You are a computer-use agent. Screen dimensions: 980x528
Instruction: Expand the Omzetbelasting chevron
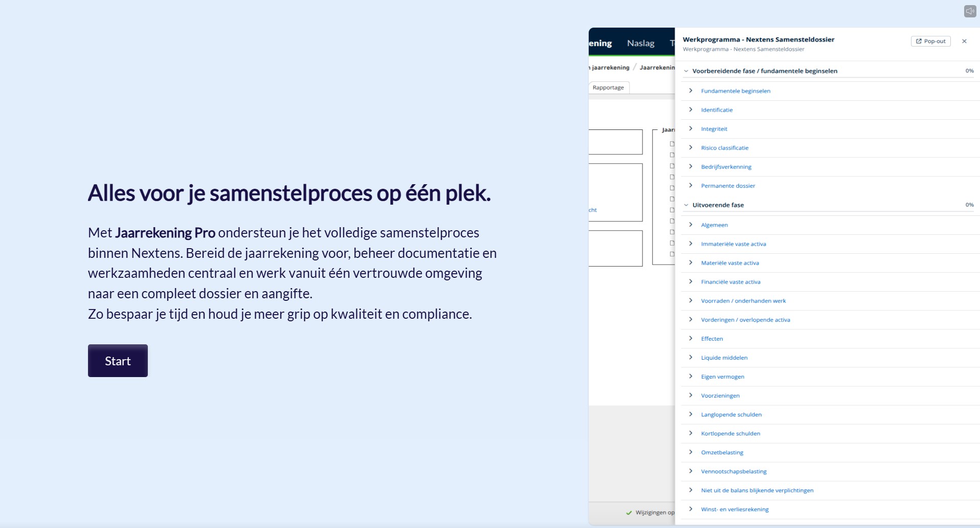tap(691, 452)
